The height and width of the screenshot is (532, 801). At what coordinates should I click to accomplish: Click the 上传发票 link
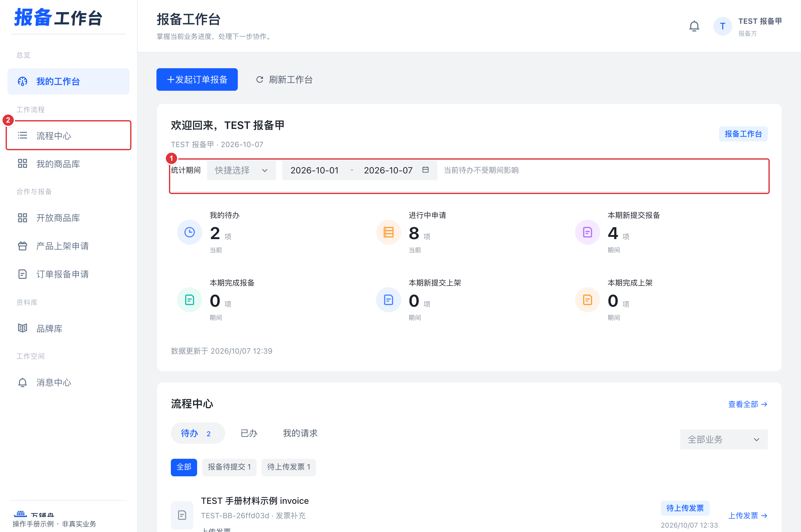[748, 515]
